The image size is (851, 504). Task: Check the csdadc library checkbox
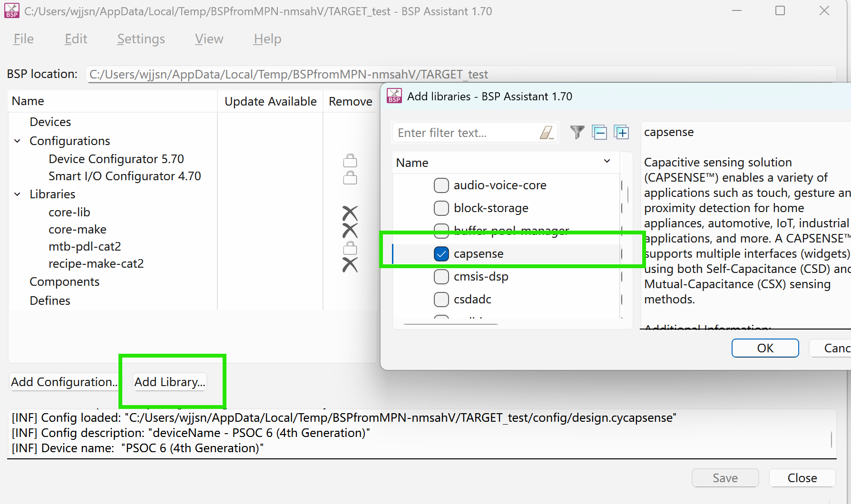pyautogui.click(x=441, y=300)
